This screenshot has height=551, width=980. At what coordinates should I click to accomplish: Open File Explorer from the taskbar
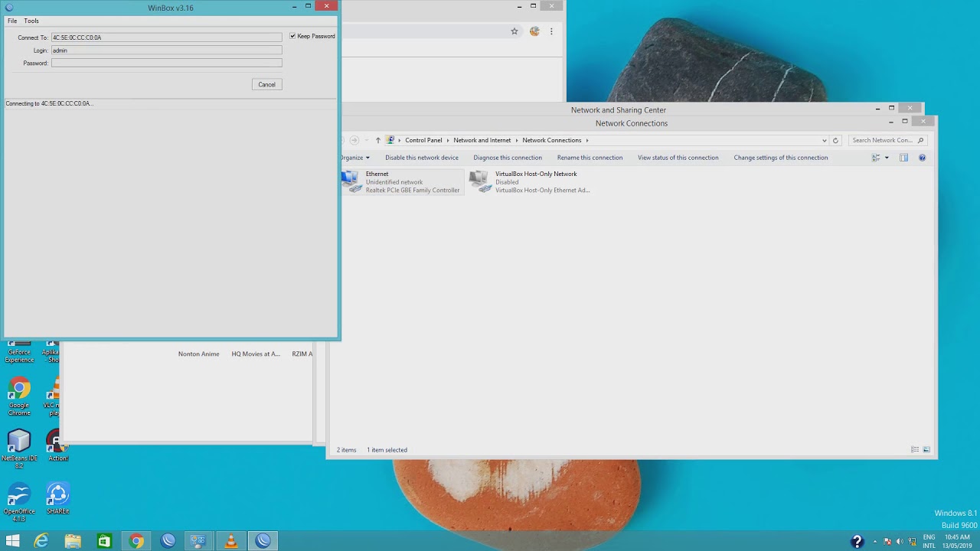73,541
